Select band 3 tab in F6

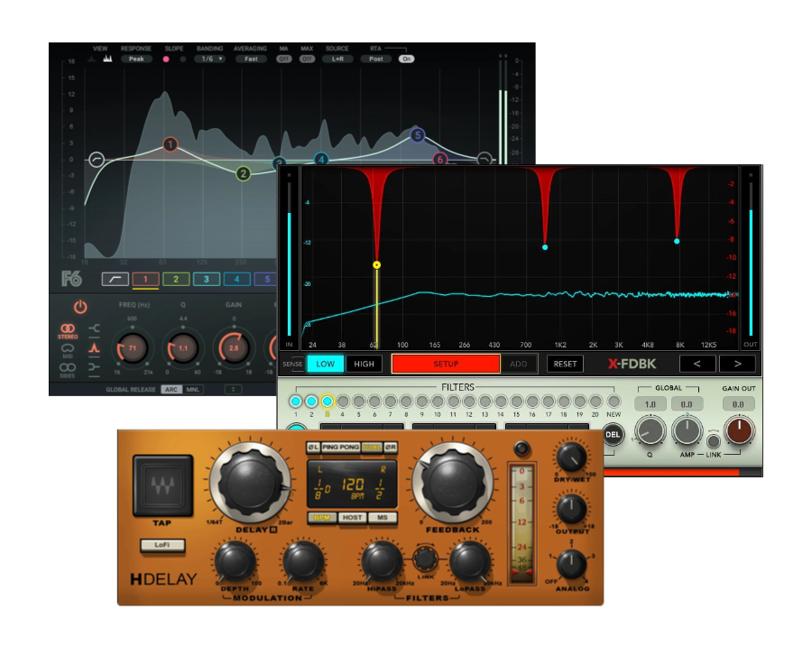click(x=207, y=279)
